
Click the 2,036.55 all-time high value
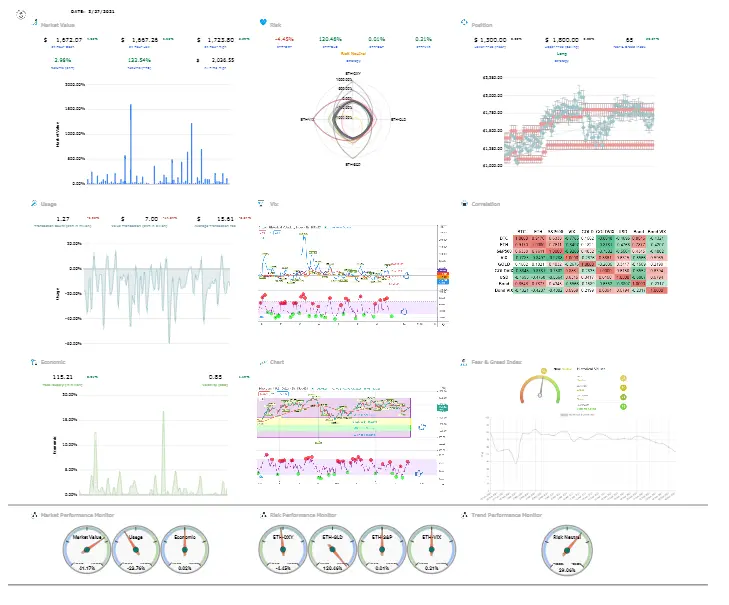[x=223, y=60]
